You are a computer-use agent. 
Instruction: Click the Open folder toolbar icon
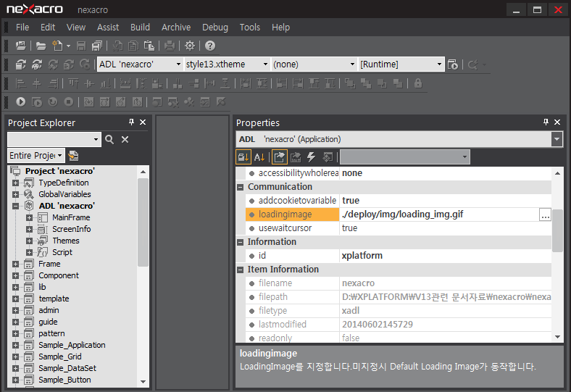[41, 46]
